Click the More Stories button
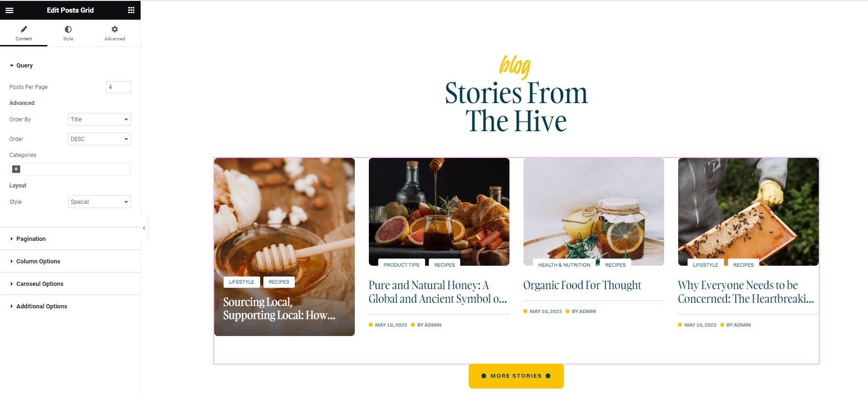 pos(516,376)
